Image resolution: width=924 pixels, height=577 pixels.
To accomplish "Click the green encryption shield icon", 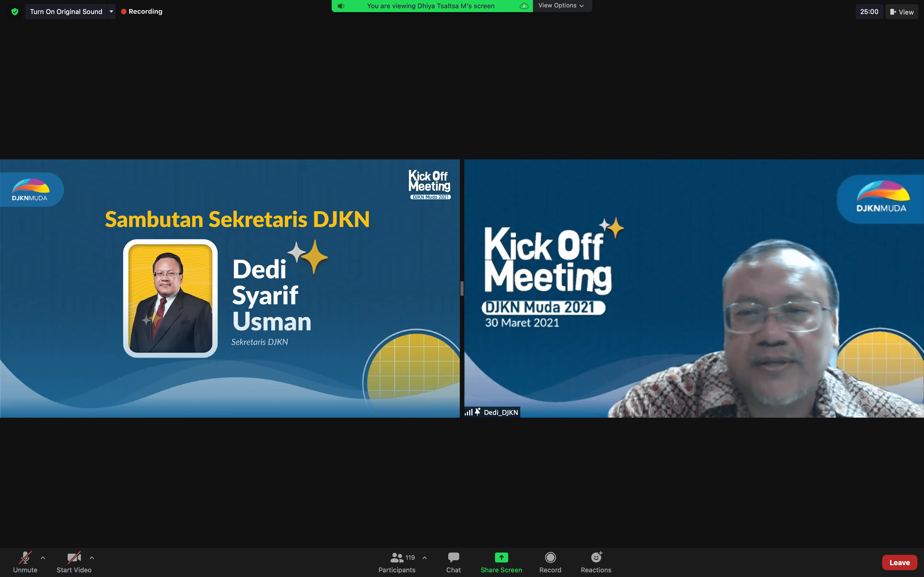I will point(15,12).
